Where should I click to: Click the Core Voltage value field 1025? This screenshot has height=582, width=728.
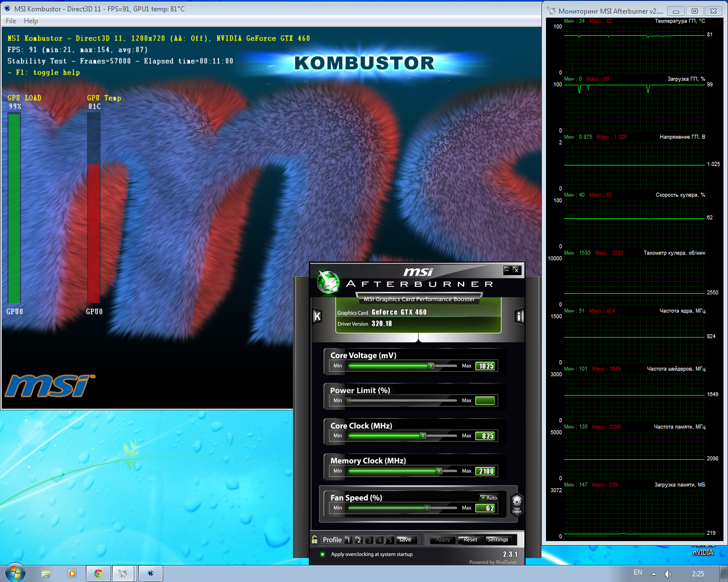click(x=486, y=366)
